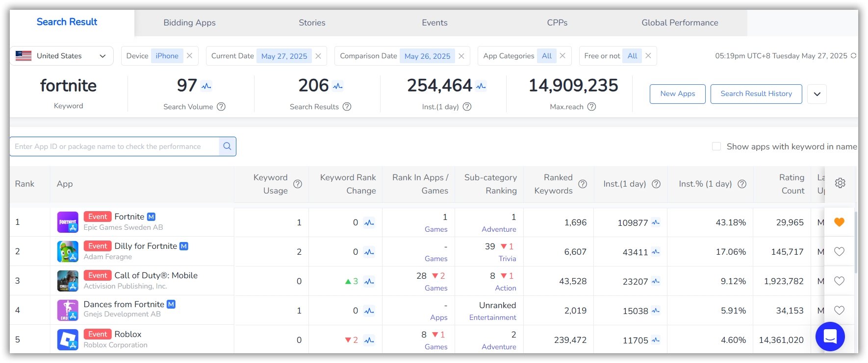Open rank-change trend icon in the Call of Duty row

(x=369, y=281)
